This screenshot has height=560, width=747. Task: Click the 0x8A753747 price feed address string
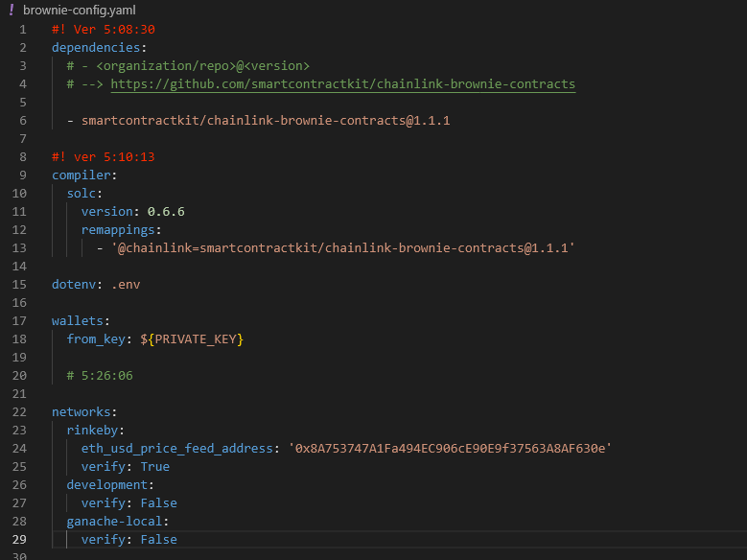tap(450, 449)
